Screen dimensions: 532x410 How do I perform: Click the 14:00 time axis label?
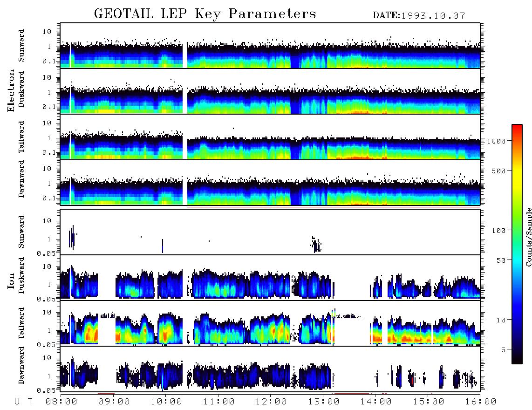click(x=376, y=402)
